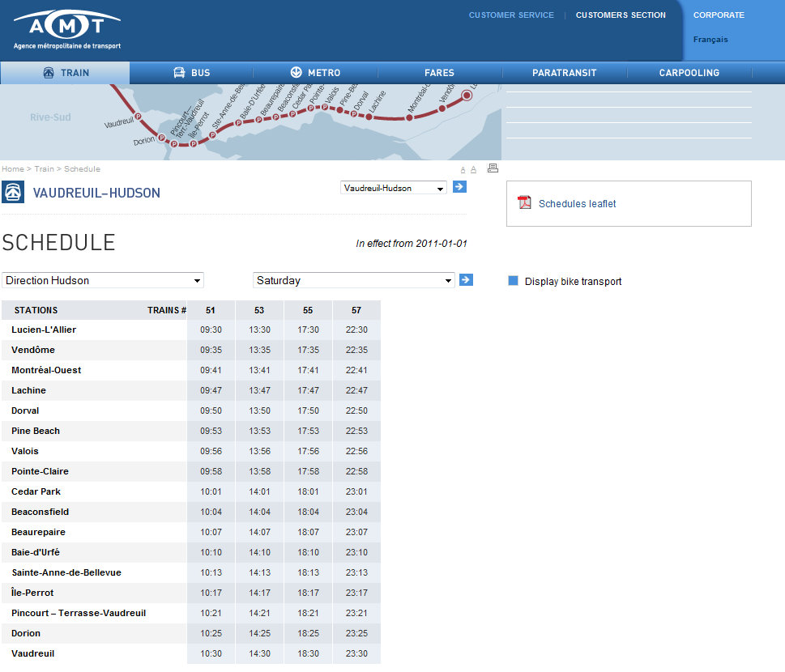Image resolution: width=785 pixels, height=672 pixels.
Task: Click the Rive-Sud map label
Action: click(50, 117)
